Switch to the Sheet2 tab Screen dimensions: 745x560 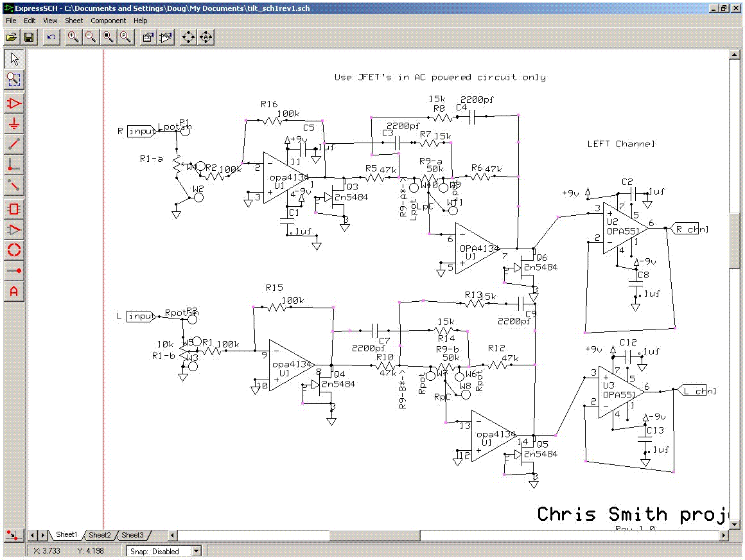[x=100, y=535]
